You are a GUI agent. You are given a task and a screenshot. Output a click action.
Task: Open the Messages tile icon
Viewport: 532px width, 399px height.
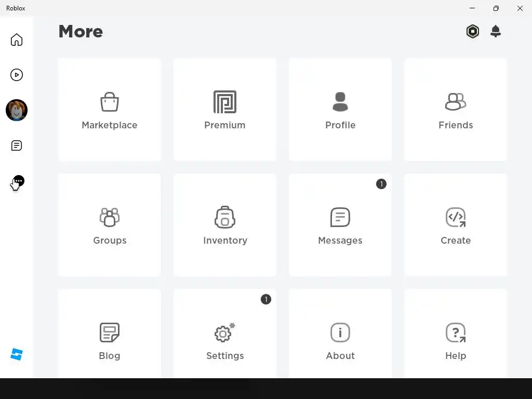coord(340,217)
